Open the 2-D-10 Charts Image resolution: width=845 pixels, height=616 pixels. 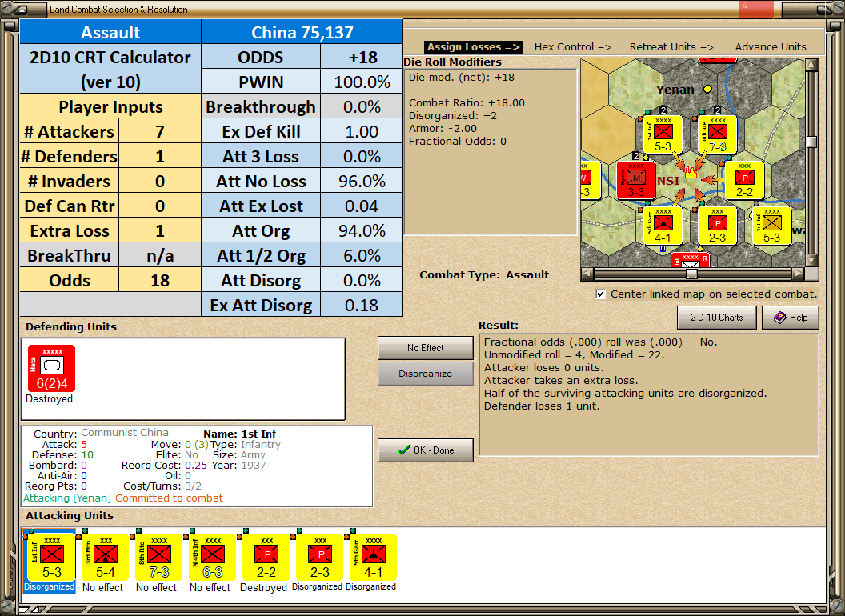716,318
